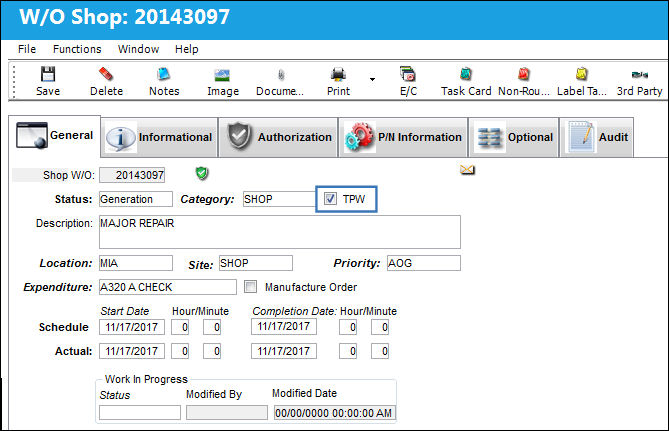The image size is (669, 431).
Task: Open the Help menu
Action: point(186,49)
